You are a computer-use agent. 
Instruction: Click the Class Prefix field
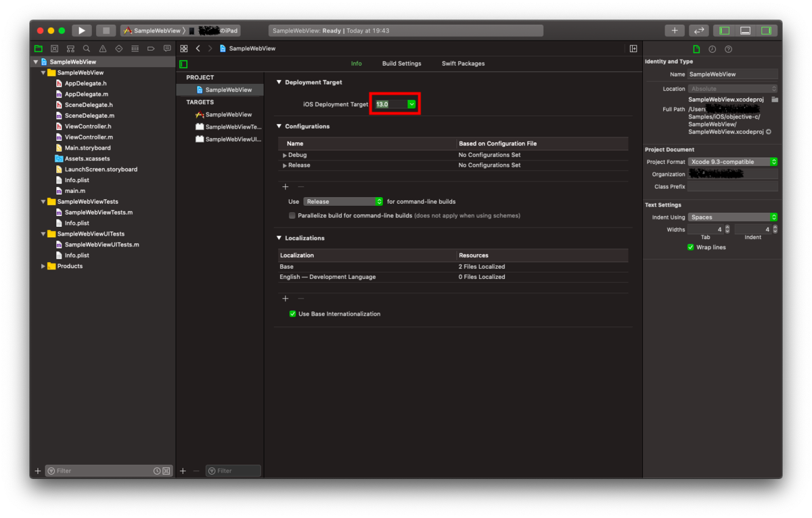click(x=733, y=186)
